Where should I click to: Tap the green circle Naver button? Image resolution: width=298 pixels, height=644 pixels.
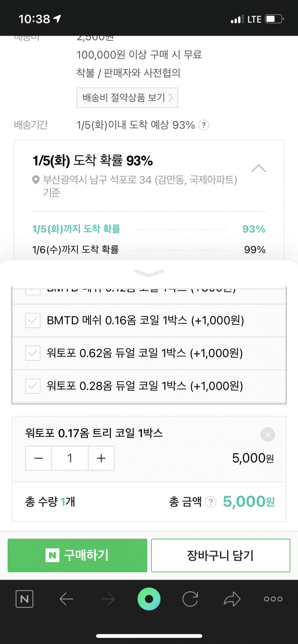(149, 599)
